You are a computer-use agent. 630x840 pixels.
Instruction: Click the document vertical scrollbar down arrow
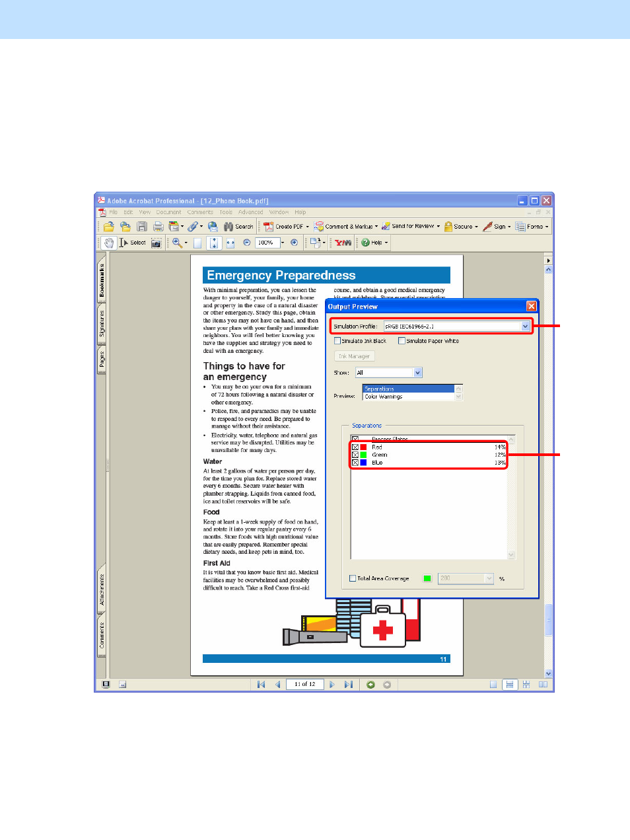point(549,673)
